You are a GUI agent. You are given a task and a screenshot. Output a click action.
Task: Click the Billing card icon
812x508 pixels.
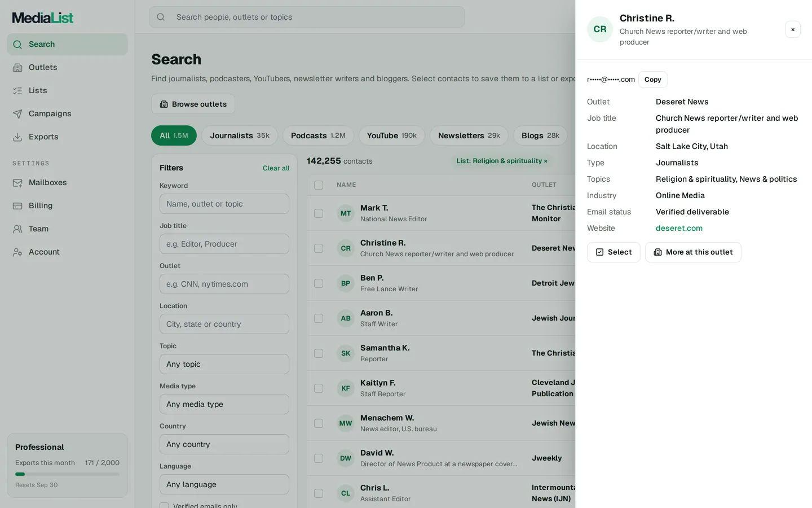point(17,206)
